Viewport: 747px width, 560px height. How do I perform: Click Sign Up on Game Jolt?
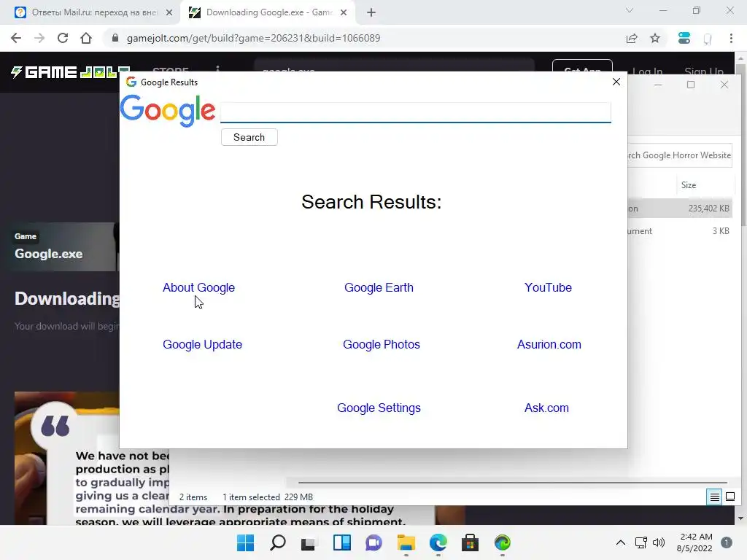pos(704,71)
